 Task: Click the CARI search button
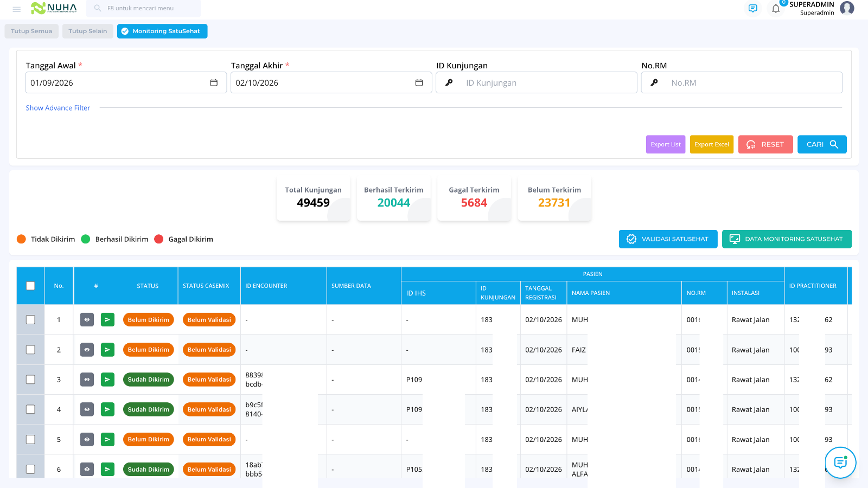822,144
